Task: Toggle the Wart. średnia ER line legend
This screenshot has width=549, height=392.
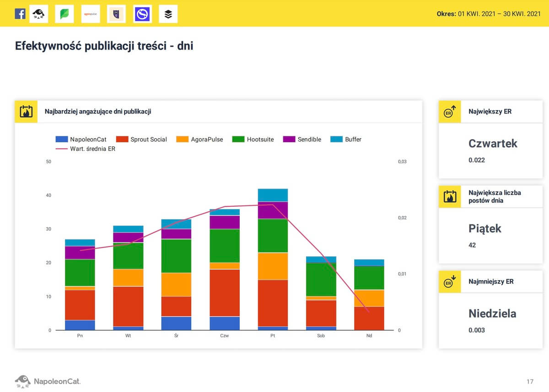Action: click(85, 149)
